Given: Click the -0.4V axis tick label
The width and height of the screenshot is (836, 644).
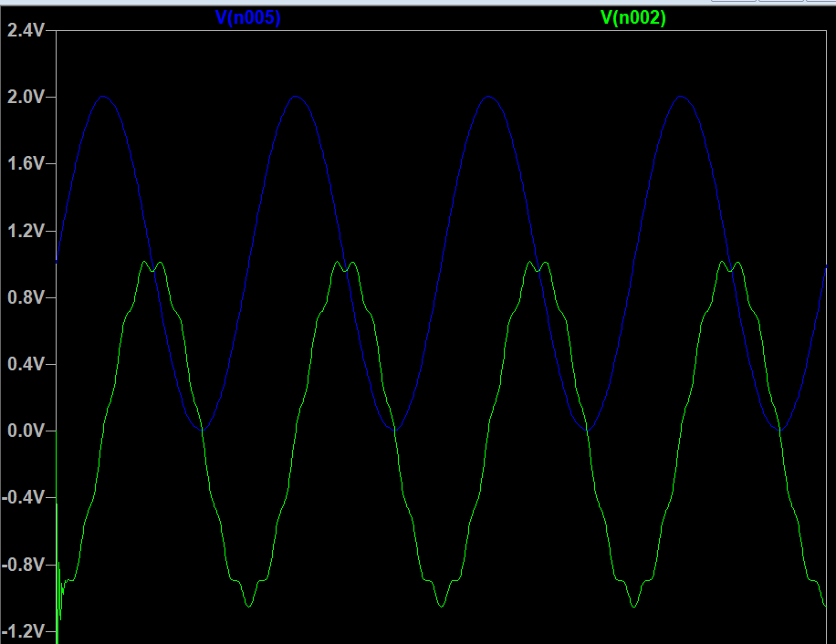Looking at the screenshot, I should click(23, 498).
